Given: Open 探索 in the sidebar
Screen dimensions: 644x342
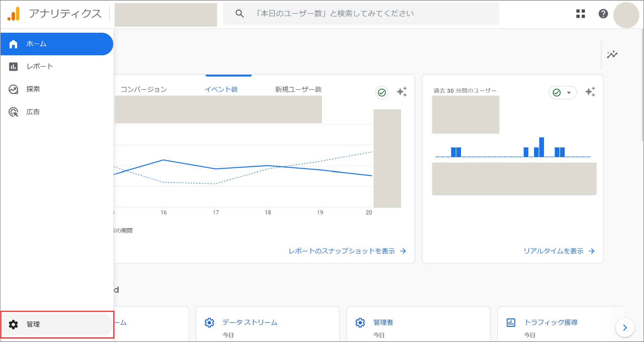Looking at the screenshot, I should click(57, 89).
